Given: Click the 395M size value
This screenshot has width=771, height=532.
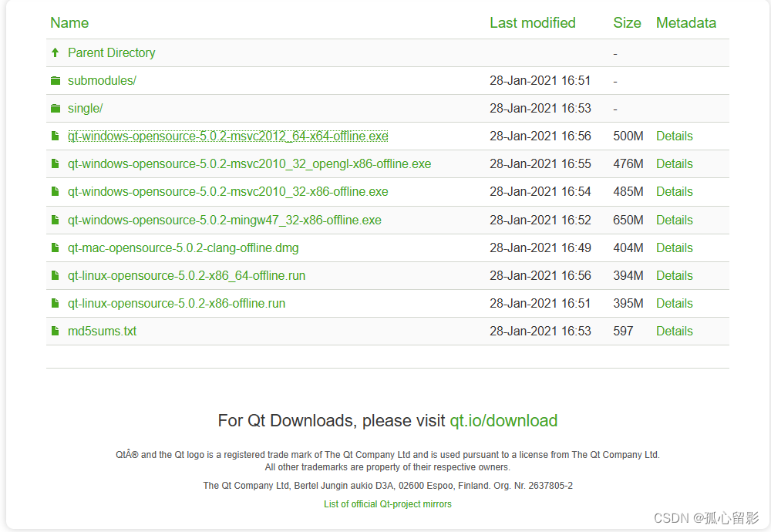Looking at the screenshot, I should [x=628, y=303].
